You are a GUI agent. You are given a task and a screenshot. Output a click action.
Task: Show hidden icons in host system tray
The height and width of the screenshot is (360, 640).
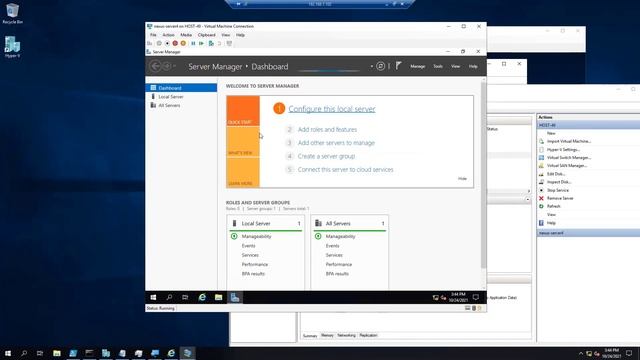[x=581, y=353]
